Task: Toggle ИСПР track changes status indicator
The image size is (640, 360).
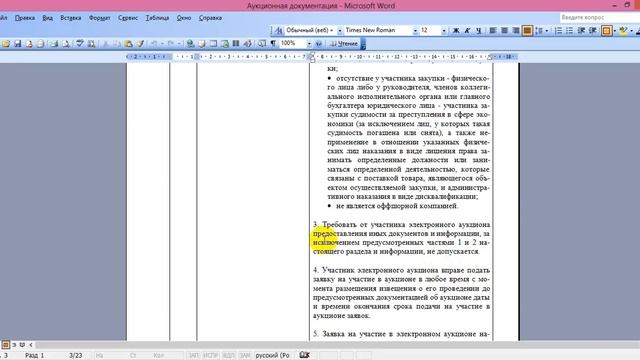Action: point(211,356)
